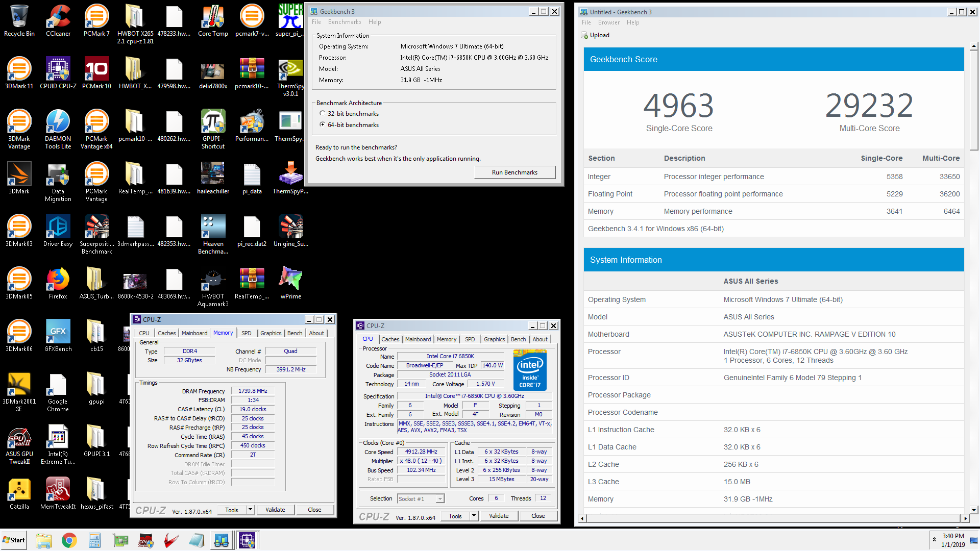Open the Tools dropdown arrow in Memory CPU-Z
This screenshot has width=980, height=551.
pos(250,510)
